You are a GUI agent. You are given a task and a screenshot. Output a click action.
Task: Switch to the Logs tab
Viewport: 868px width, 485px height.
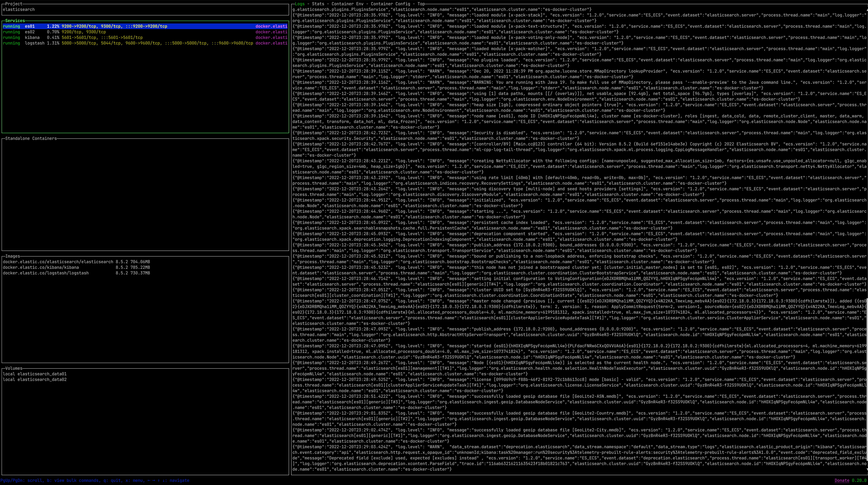click(x=300, y=4)
